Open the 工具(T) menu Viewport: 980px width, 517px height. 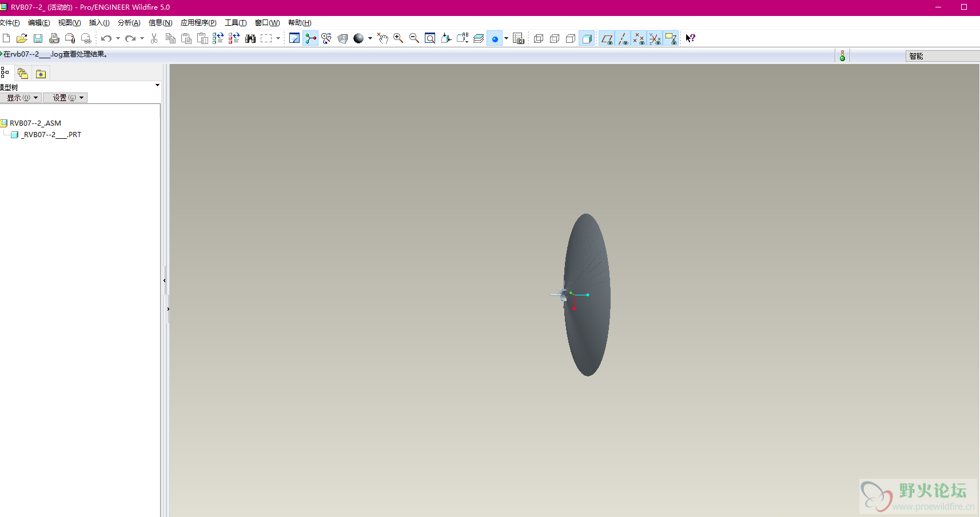pos(236,23)
